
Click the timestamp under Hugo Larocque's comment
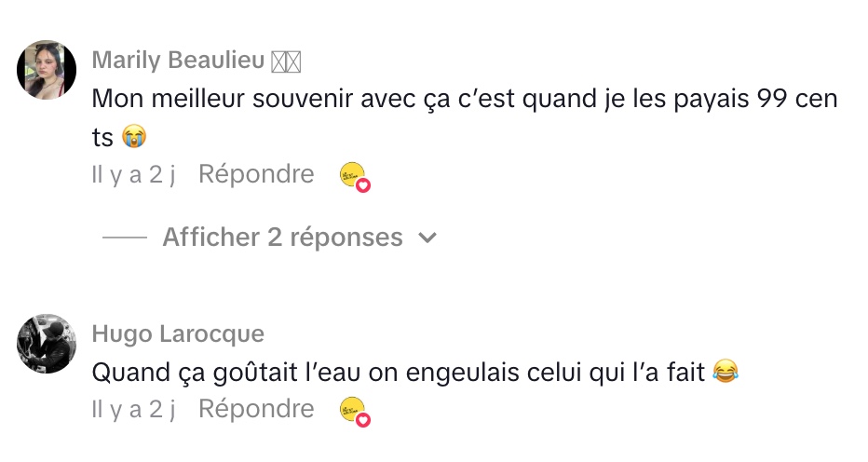134,409
